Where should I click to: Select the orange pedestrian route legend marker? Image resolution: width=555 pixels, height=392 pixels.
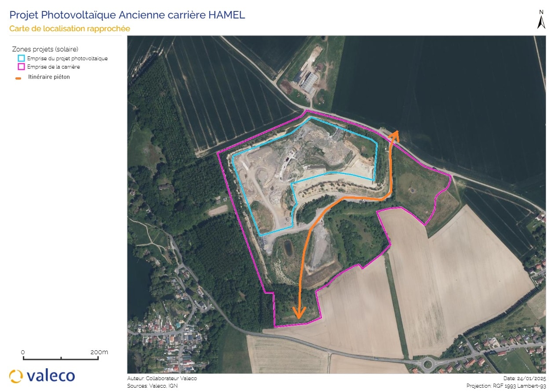(18, 78)
